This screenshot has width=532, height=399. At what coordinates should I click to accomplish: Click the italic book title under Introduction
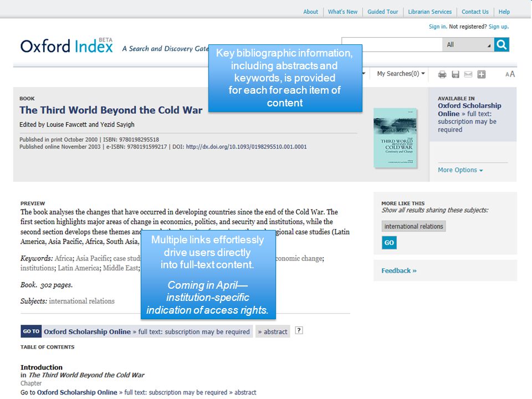coord(86,375)
